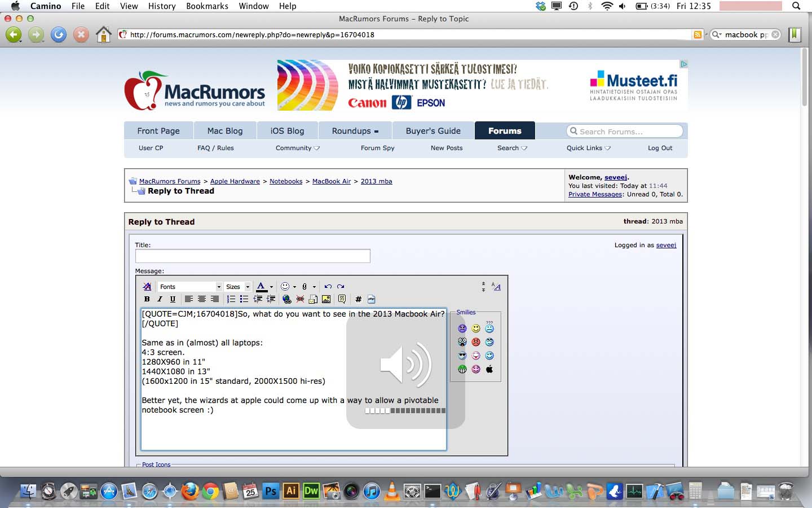Image resolution: width=812 pixels, height=508 pixels.
Task: Wrap selection in QUOTE tags icon
Action: pyautogui.click(x=342, y=299)
